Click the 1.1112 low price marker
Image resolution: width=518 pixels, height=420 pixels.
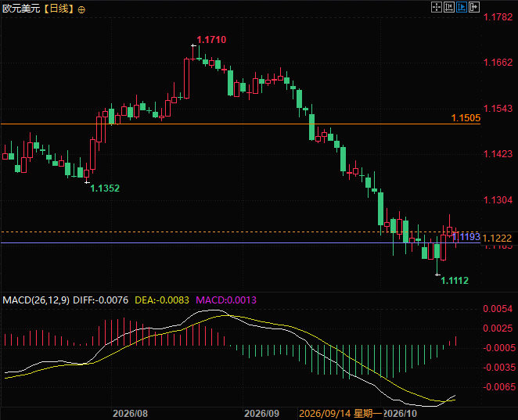coord(455,281)
